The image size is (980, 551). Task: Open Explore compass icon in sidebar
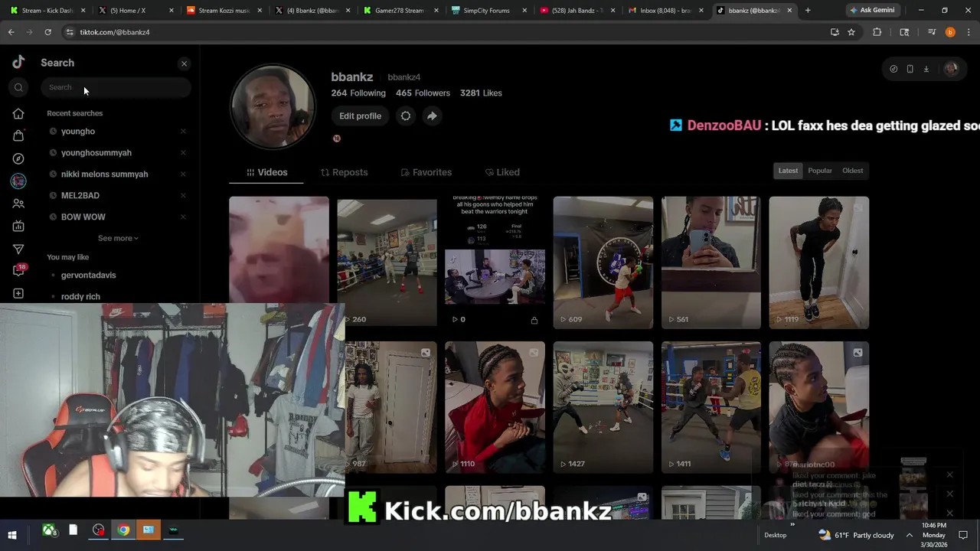click(x=18, y=158)
